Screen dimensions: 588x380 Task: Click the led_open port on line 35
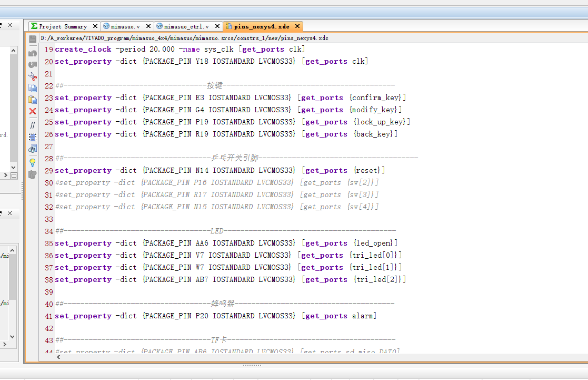374,243
